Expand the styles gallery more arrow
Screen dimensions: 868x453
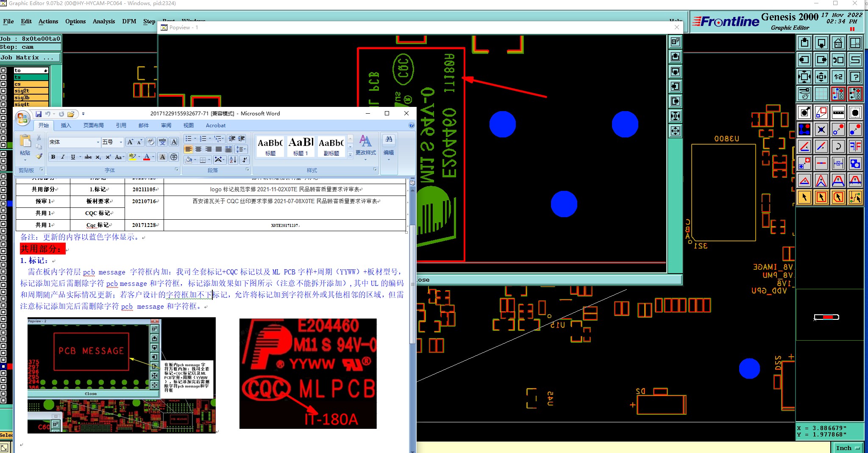coord(350,155)
